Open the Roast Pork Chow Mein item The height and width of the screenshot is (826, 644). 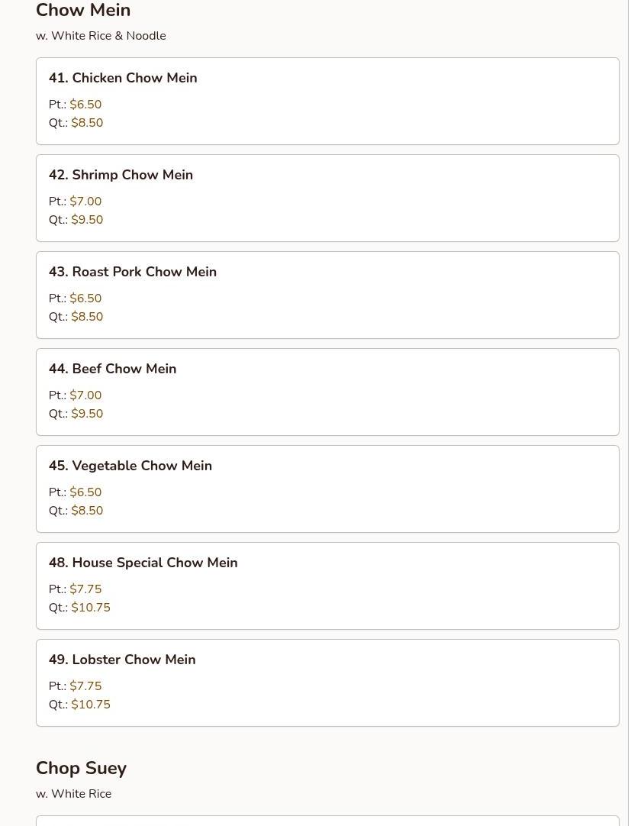coord(133,272)
